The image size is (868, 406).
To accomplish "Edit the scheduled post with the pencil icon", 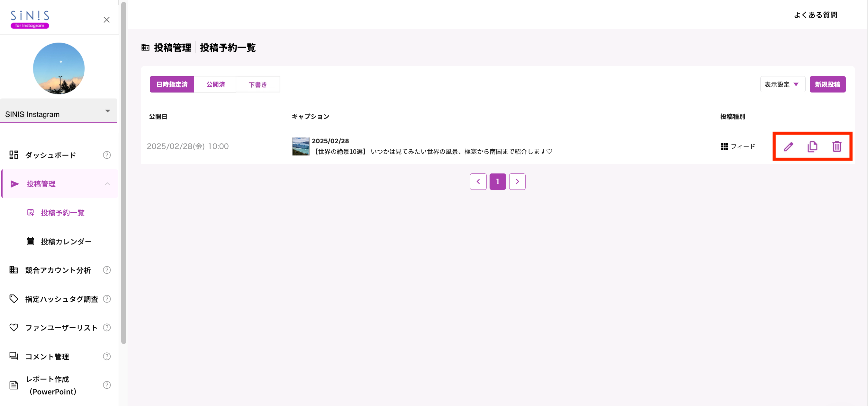I will click(x=789, y=146).
